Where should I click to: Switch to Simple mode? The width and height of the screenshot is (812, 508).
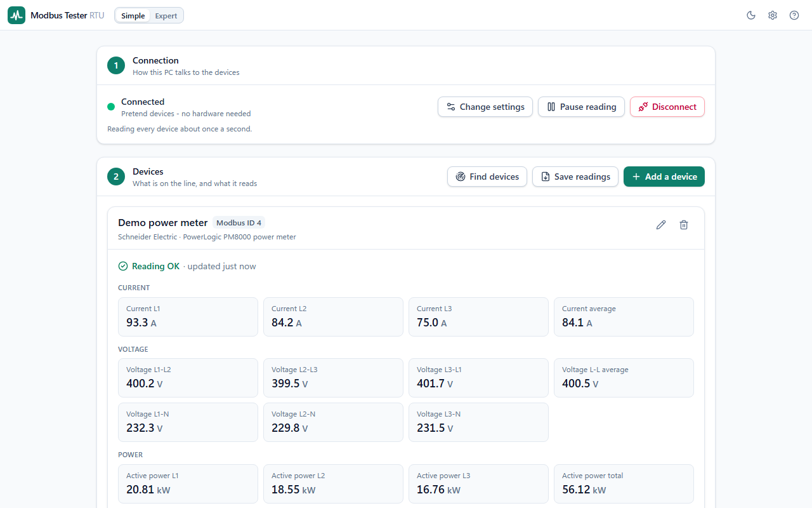[x=133, y=16]
